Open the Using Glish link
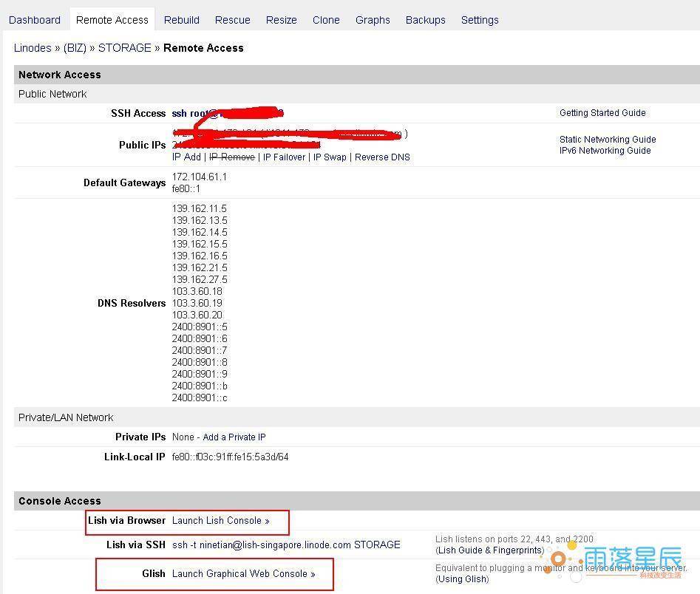700x594 pixels. (x=462, y=578)
